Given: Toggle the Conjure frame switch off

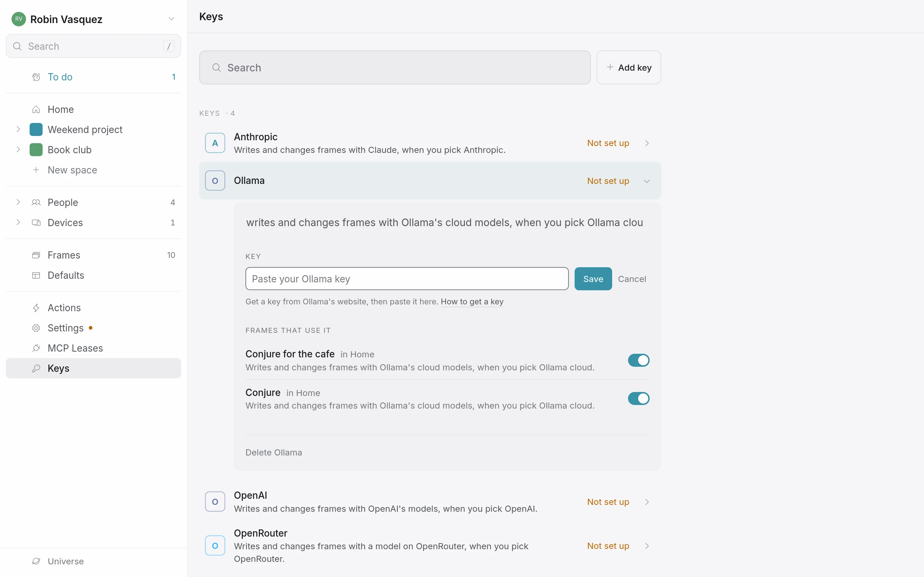Looking at the screenshot, I should click(638, 398).
